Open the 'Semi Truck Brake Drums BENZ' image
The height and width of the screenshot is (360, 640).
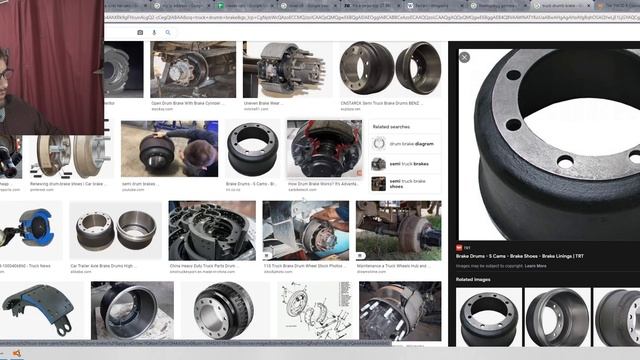[390, 69]
